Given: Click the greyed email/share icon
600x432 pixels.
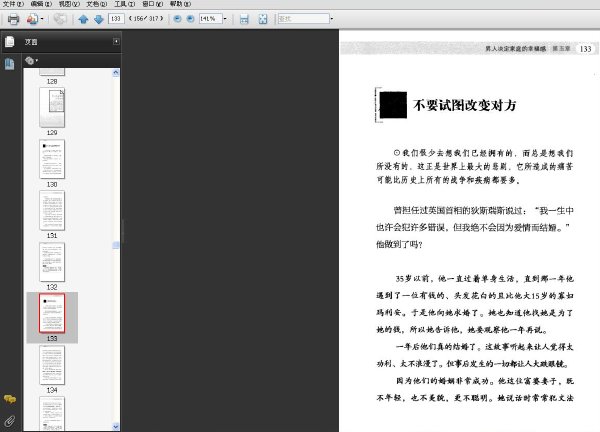Looking at the screenshot, I should (x=60, y=19).
